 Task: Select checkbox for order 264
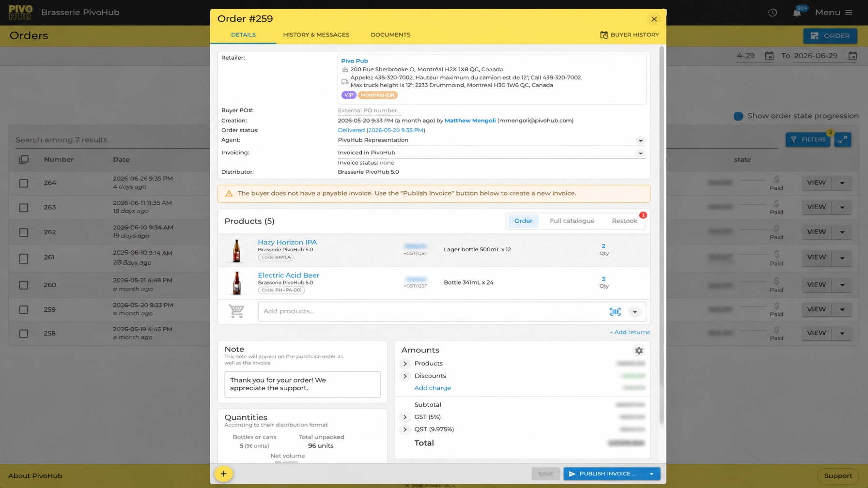coord(24,183)
